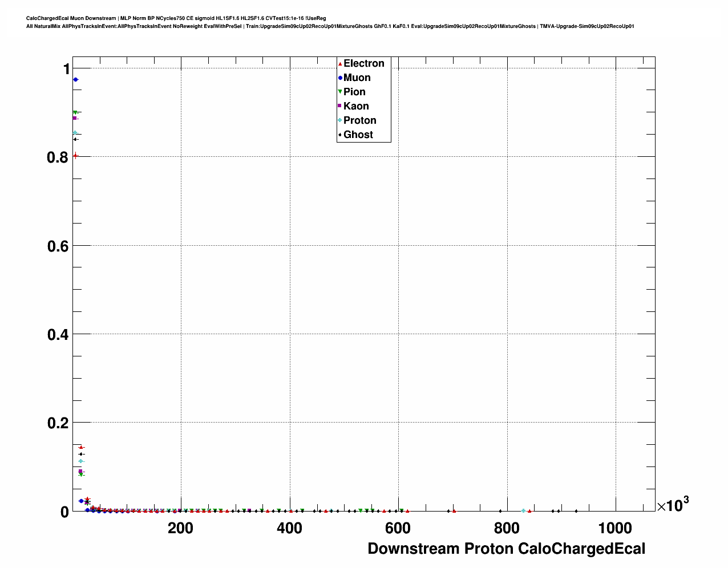Click the x-axis label 200
Viewport: 728px width, 568px height.
click(x=180, y=528)
